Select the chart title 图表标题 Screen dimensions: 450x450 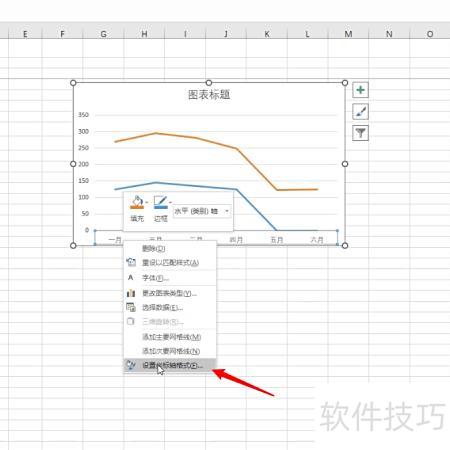coord(209,95)
